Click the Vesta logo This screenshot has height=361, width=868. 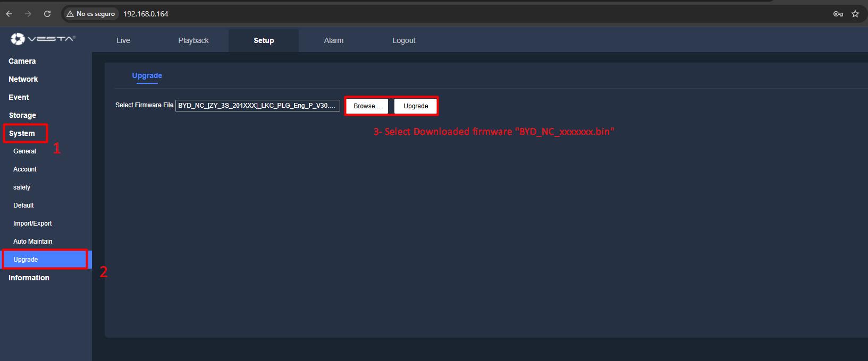(43, 39)
